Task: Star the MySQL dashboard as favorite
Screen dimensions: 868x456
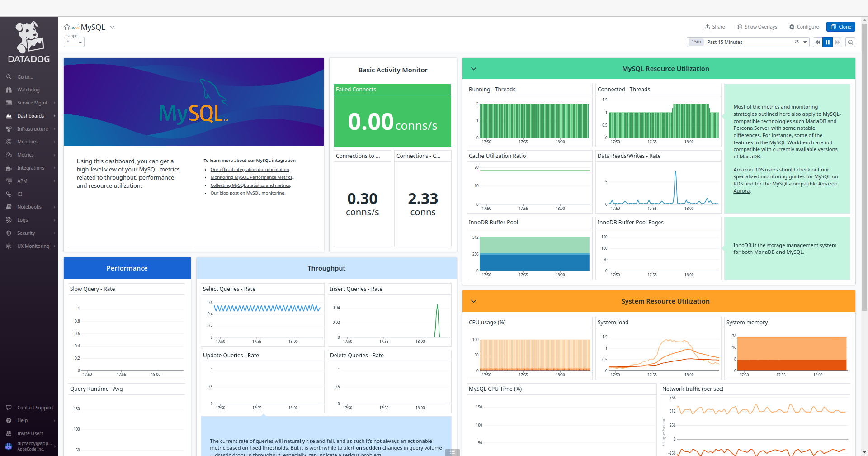Action: coord(67,27)
